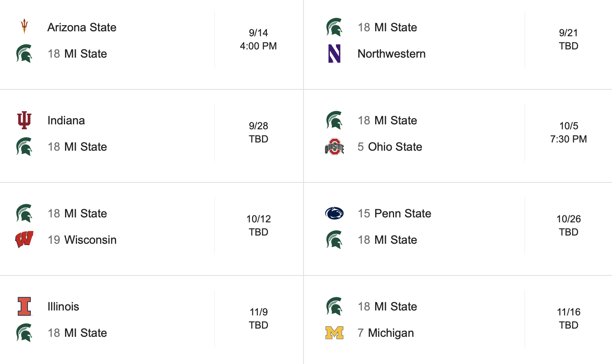This screenshot has height=364, width=612.
Task: Click the Indiana Hoosiers trident logo
Action: (x=24, y=120)
